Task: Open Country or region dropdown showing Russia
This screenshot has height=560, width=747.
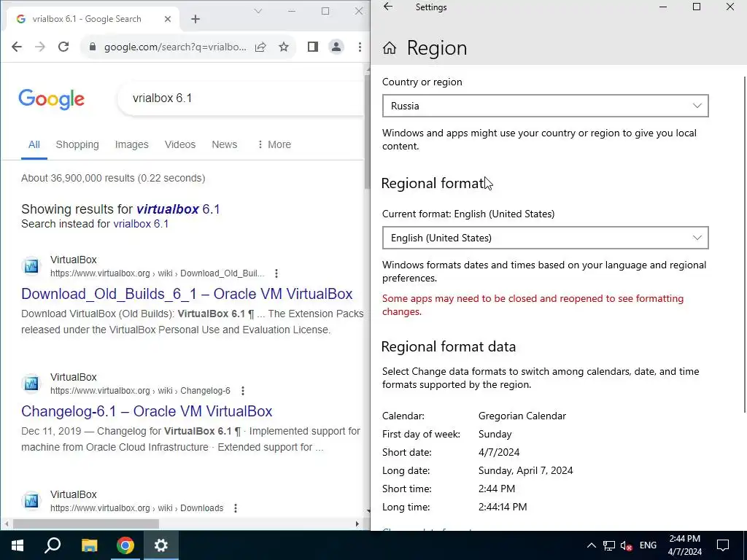Action: point(546,106)
